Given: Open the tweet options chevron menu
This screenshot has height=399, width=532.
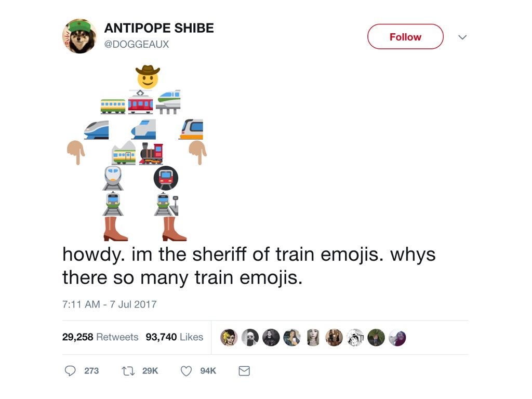Looking at the screenshot, I should click(x=462, y=37).
